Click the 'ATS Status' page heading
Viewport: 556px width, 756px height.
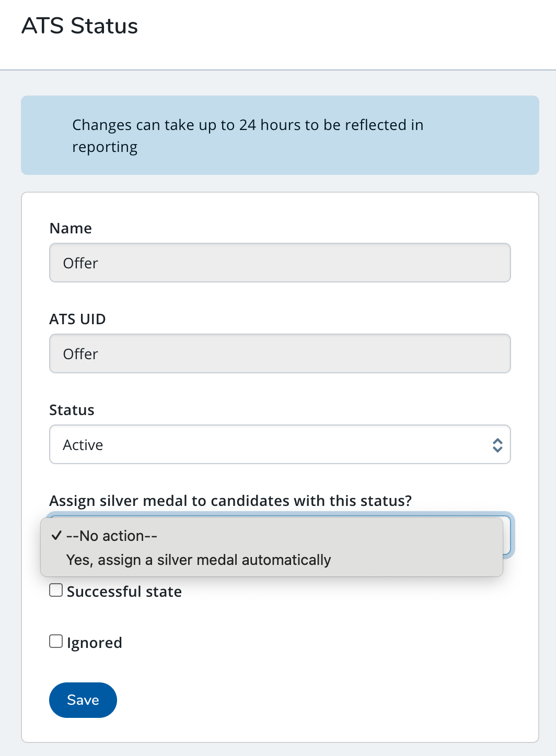click(x=79, y=26)
